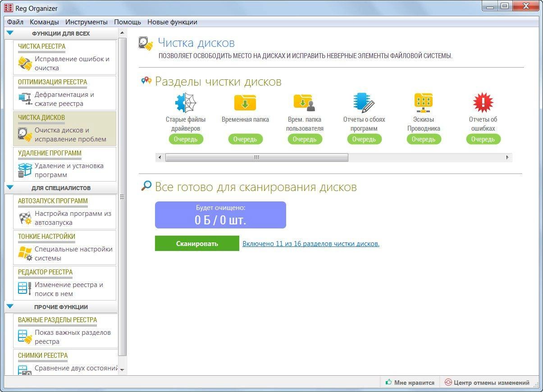This screenshot has width=543, height=392.
Task: Click the green Сканировать button
Action: point(197,243)
